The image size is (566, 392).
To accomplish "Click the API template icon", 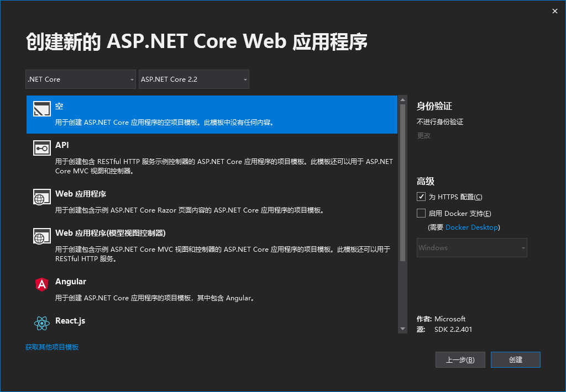I will (42, 148).
